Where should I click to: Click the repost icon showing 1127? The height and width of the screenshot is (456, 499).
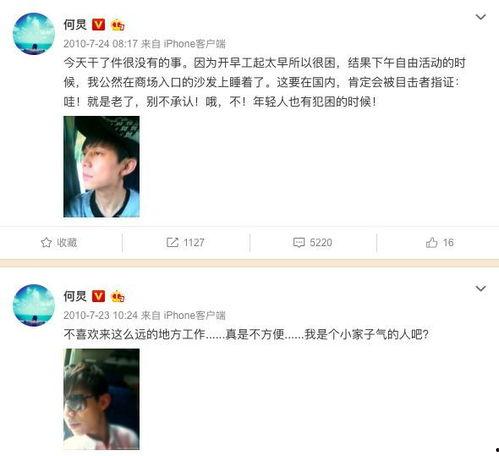pos(172,242)
